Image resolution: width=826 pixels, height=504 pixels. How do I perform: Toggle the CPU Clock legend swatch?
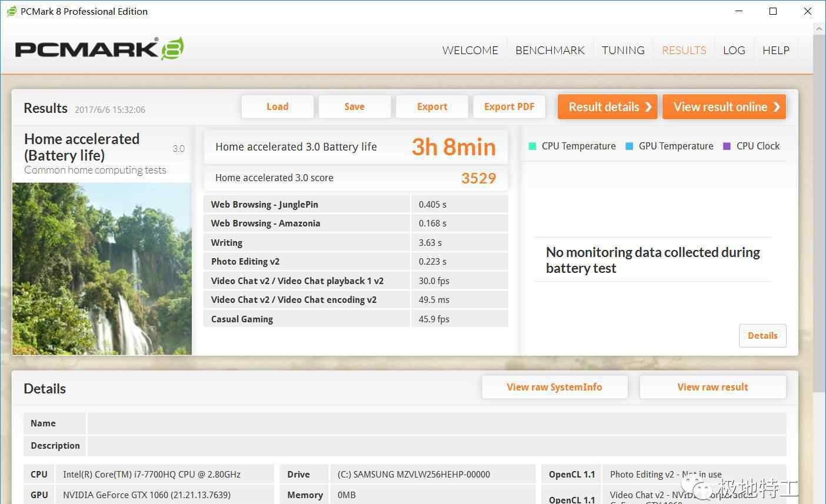[x=727, y=146]
